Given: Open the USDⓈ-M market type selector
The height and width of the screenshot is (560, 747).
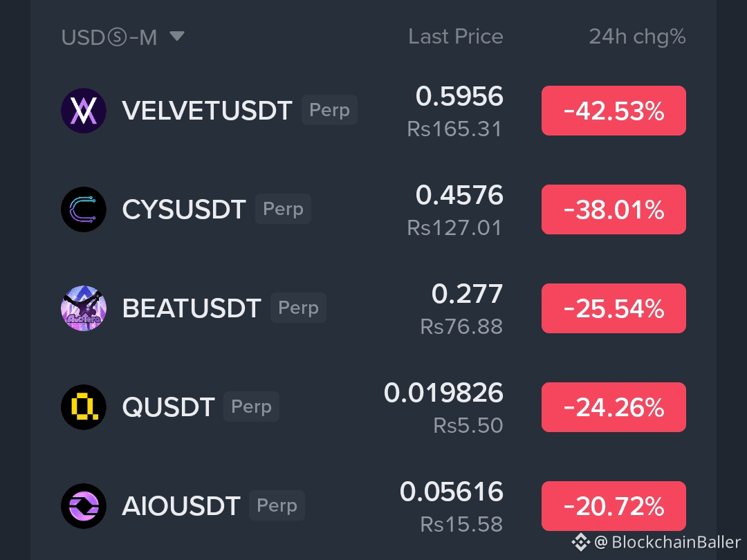Looking at the screenshot, I should coord(122,37).
